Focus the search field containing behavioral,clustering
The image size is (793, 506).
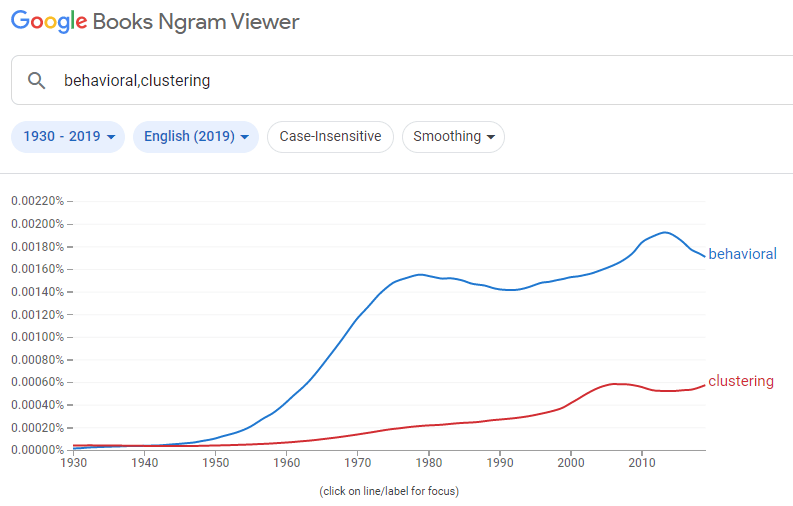tap(400, 81)
